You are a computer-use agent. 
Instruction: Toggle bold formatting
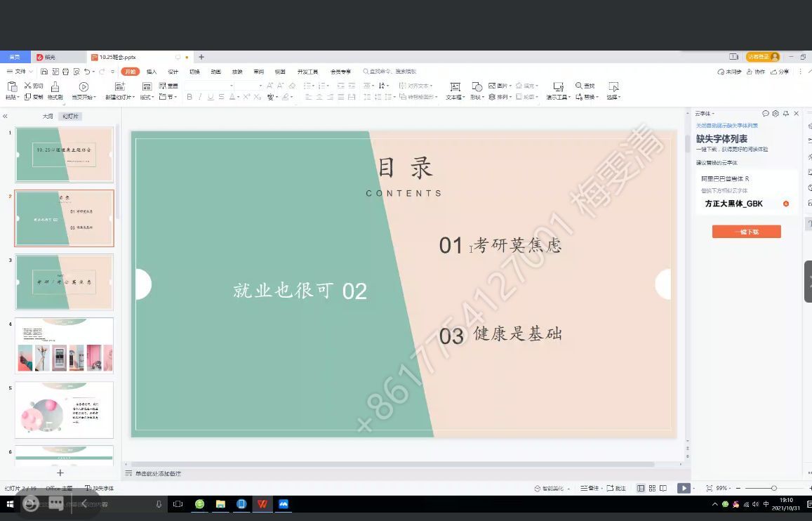coord(189,97)
